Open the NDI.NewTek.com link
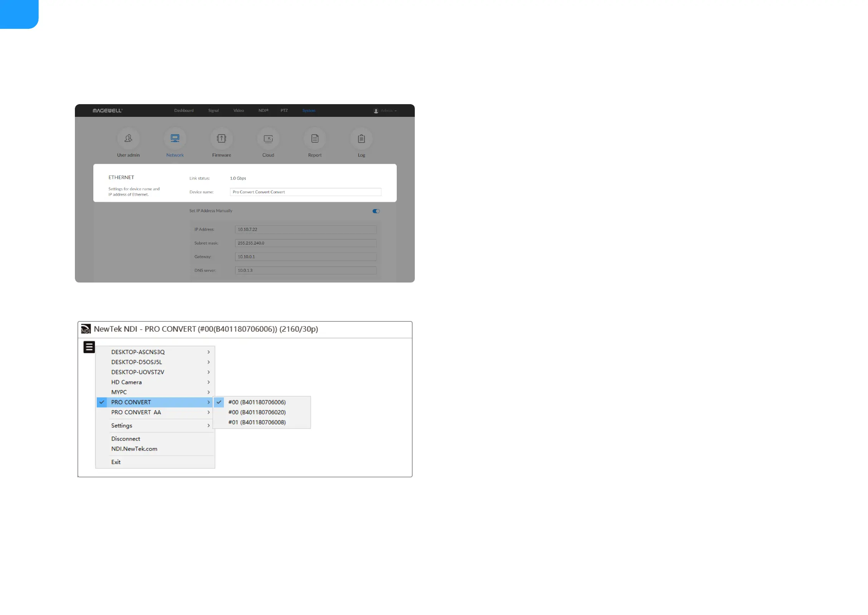Image resolution: width=868 pixels, height=615 pixels. pyautogui.click(x=134, y=449)
